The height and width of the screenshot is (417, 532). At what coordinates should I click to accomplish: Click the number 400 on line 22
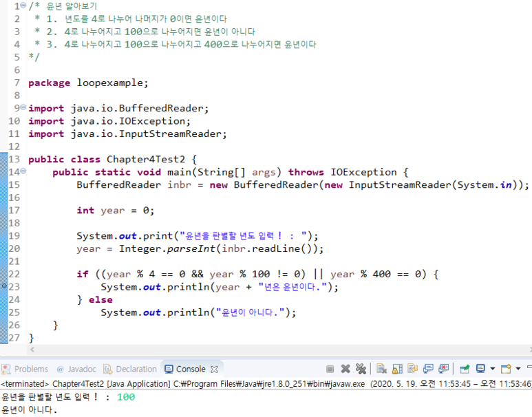point(382,274)
